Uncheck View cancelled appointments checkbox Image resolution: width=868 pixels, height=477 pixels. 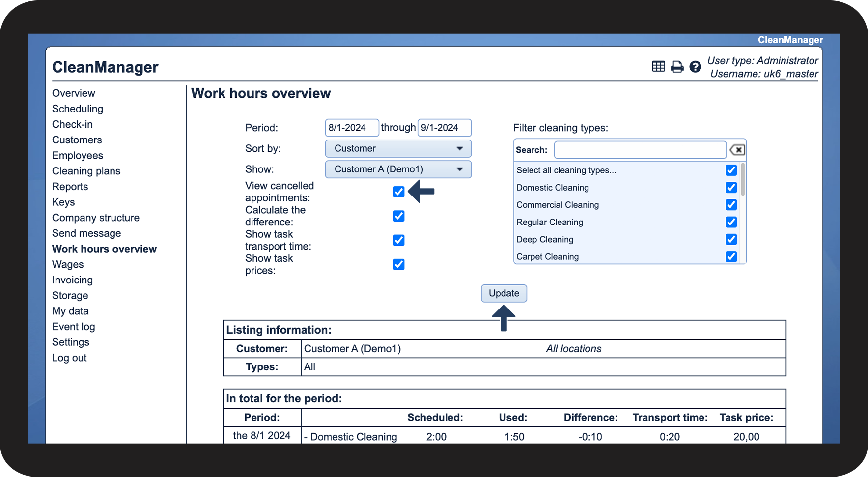399,192
